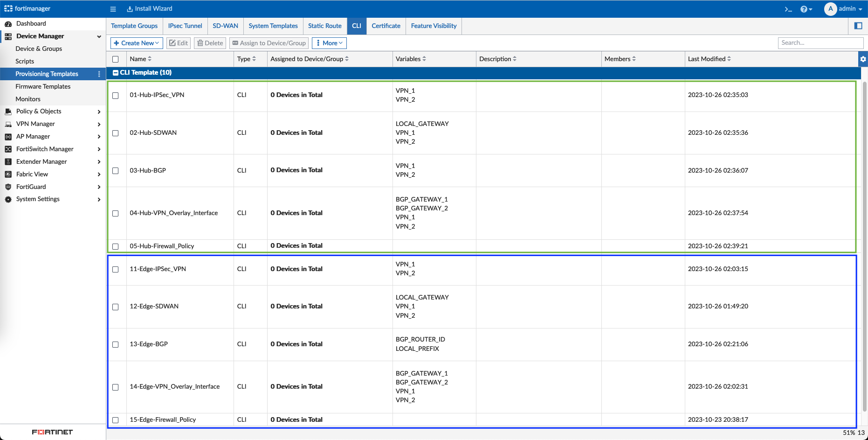Open Firmware Templates in sidebar
The image size is (868, 440).
point(43,86)
